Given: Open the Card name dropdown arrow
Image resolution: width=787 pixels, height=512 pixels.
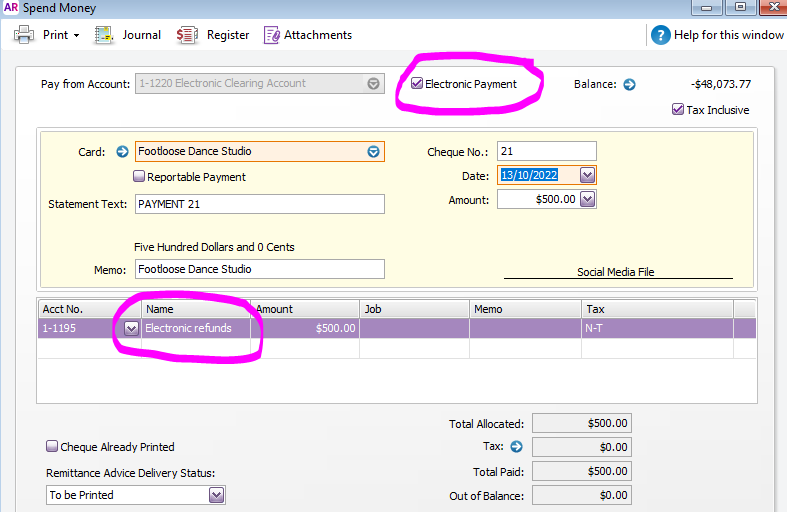Looking at the screenshot, I should click(373, 152).
